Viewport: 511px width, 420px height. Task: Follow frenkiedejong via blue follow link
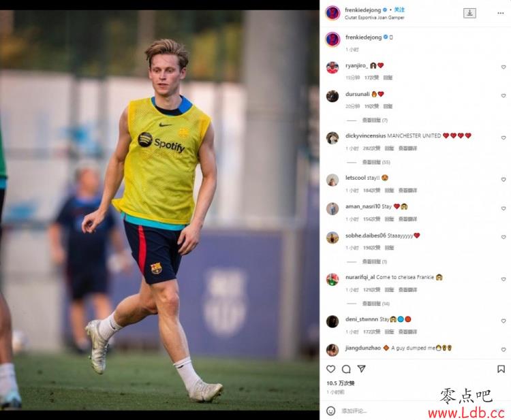pyautogui.click(x=399, y=10)
